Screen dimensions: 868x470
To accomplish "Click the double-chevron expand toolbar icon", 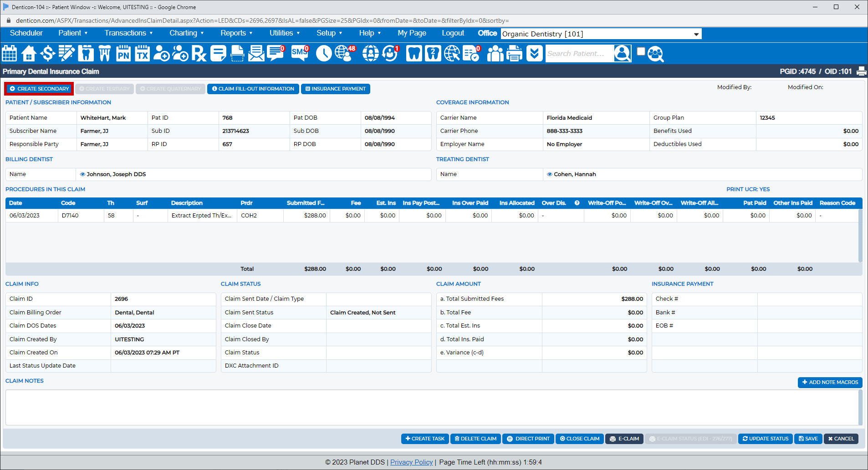I will (x=534, y=54).
